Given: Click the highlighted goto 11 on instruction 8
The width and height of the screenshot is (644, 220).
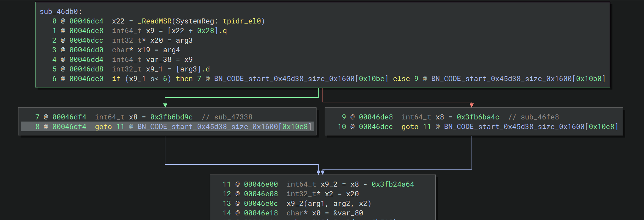Looking at the screenshot, I should click(109, 127).
